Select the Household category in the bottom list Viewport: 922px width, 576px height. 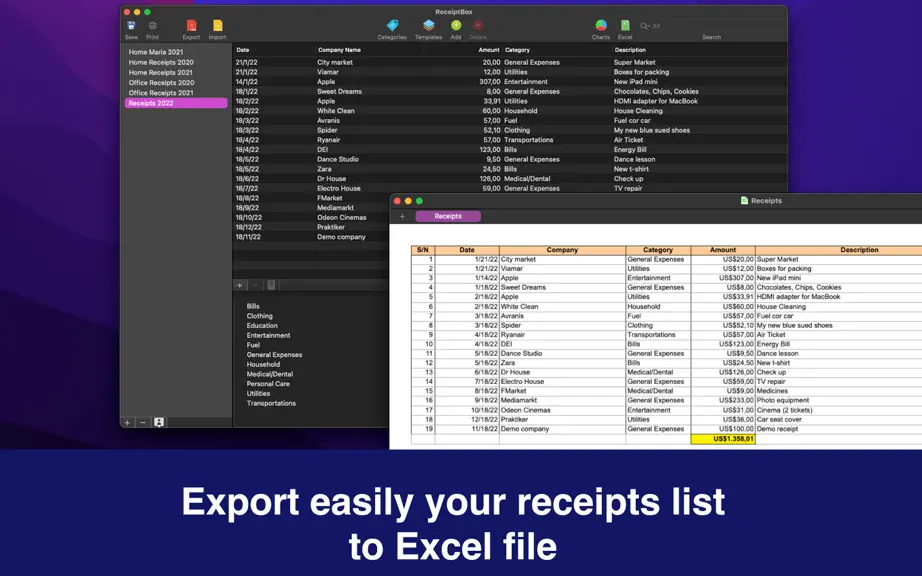[x=263, y=364]
